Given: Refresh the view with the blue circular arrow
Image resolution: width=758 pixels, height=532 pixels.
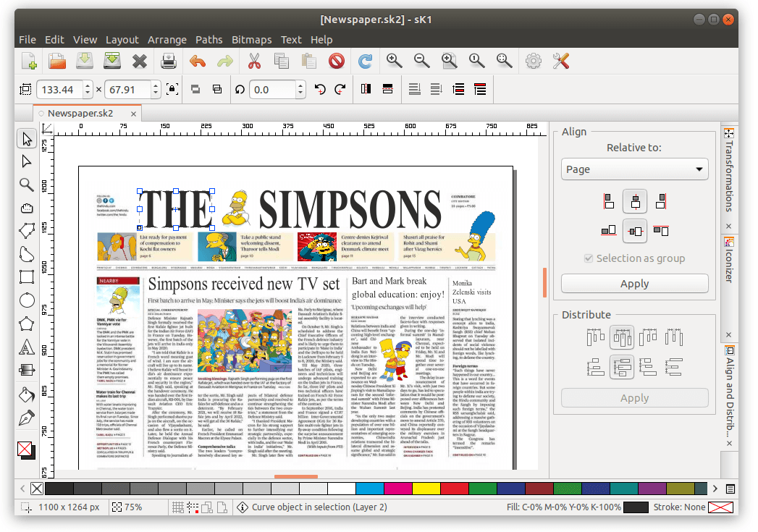Looking at the screenshot, I should [365, 62].
